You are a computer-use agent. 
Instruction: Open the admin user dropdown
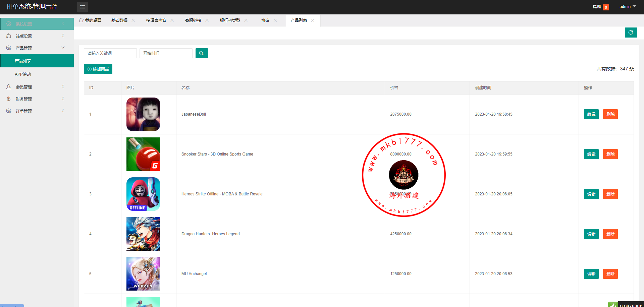pos(628,7)
